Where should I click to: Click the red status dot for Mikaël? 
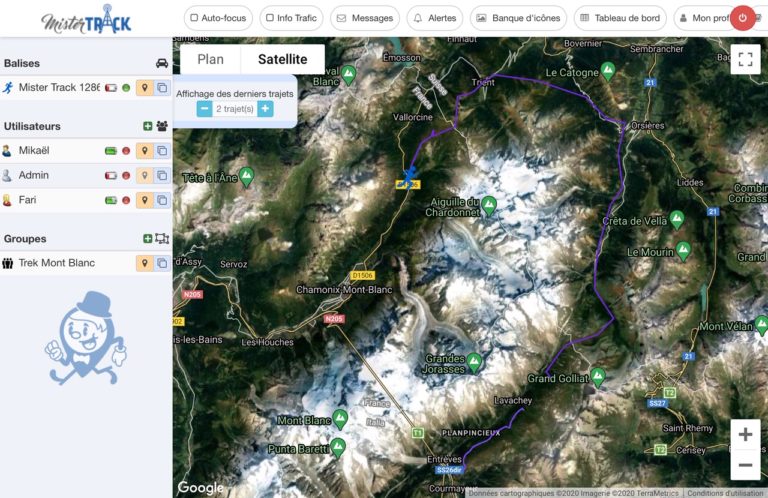point(126,151)
